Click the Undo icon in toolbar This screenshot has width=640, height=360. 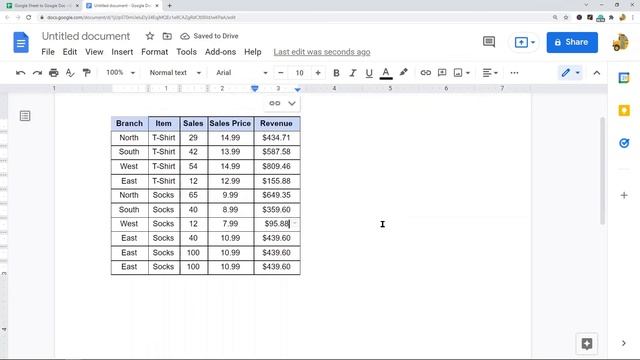click(20, 73)
